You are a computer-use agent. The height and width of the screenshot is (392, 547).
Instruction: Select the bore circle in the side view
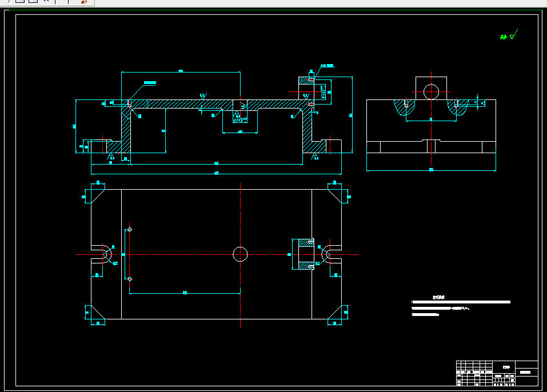coord(431,92)
